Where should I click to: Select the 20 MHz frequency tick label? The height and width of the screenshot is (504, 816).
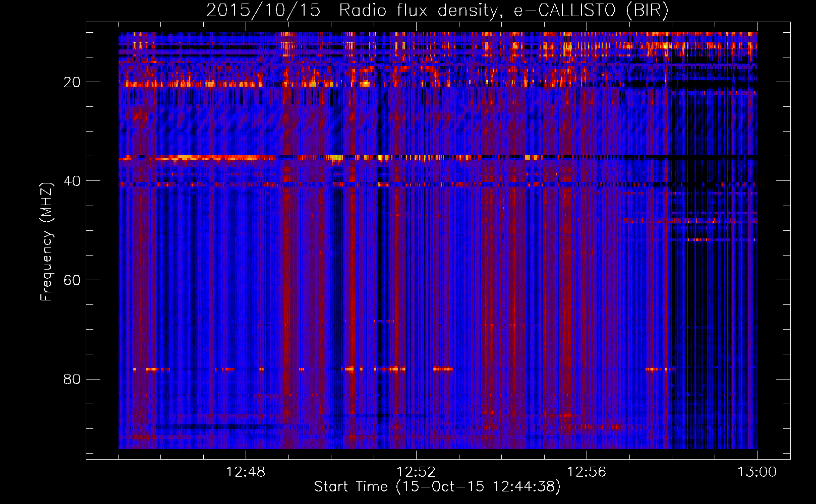coord(72,82)
